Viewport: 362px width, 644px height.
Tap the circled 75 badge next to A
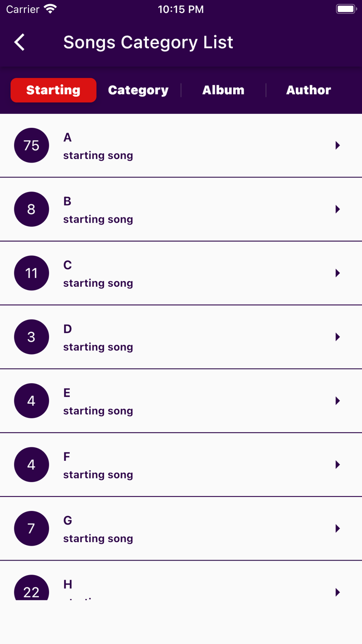[31, 145]
